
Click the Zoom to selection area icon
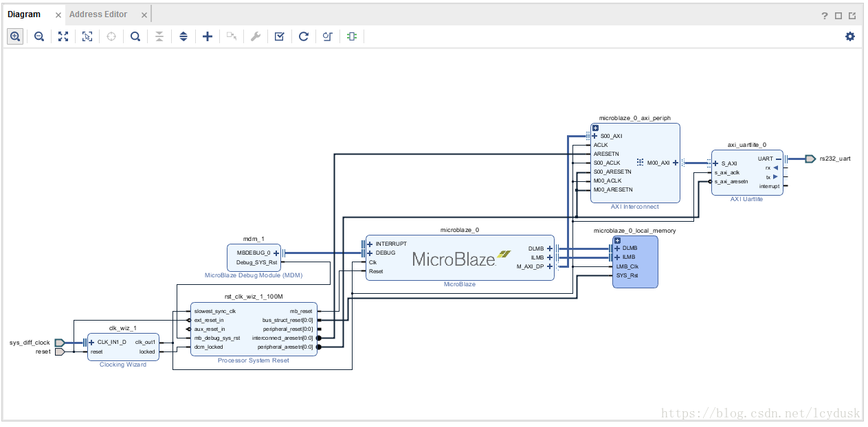pyautogui.click(x=87, y=36)
